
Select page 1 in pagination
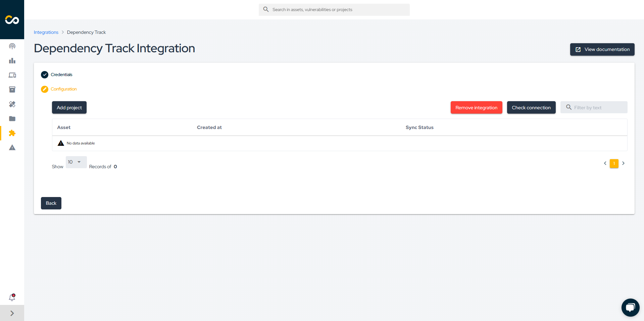[614, 163]
